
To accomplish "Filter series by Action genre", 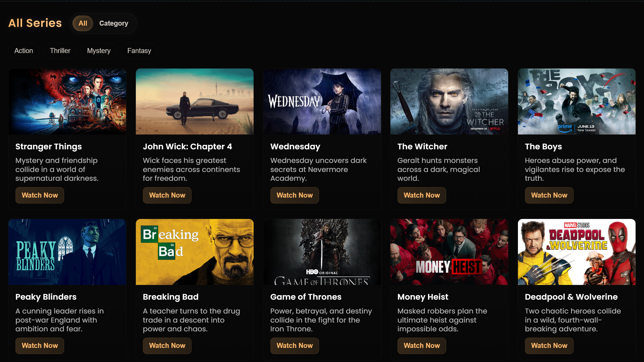I will 24,51.
